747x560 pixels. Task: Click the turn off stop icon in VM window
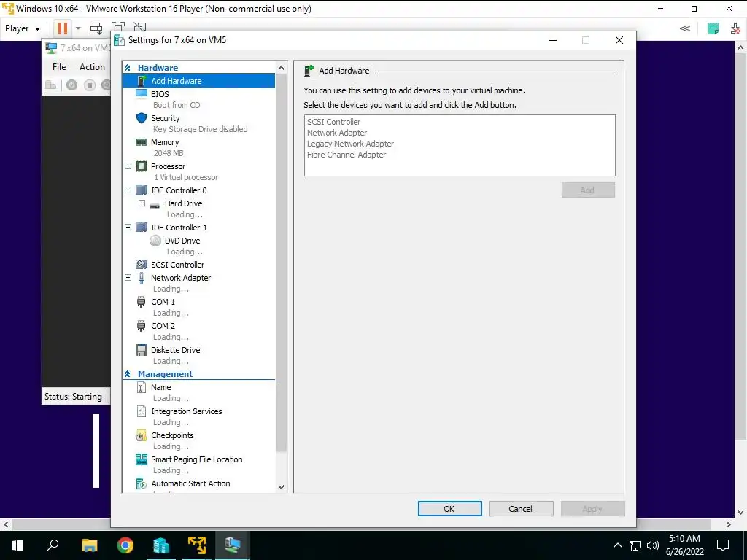pos(90,85)
